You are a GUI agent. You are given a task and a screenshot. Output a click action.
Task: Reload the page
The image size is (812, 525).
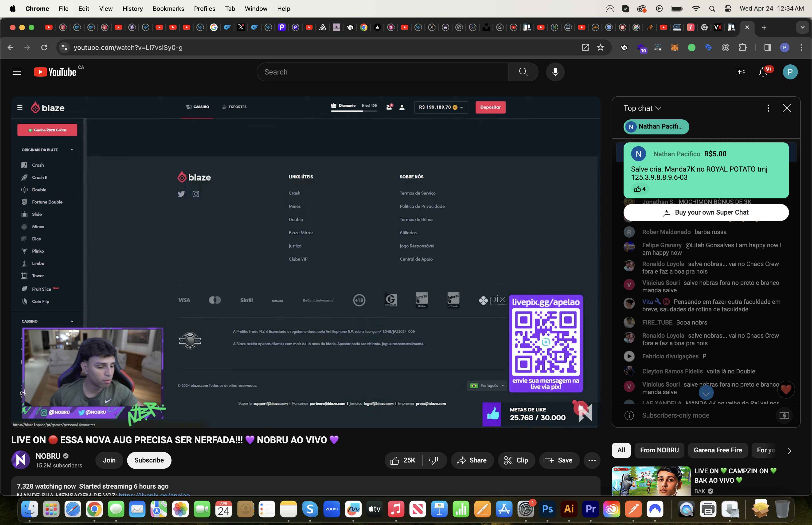pos(44,47)
